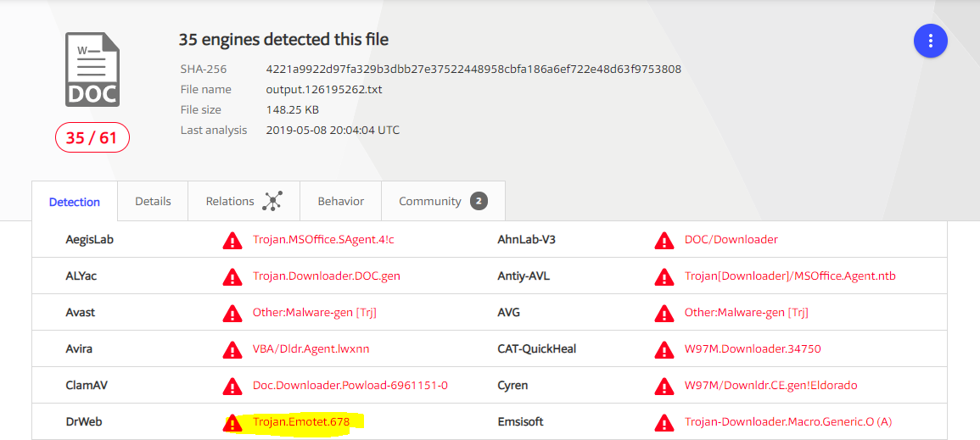This screenshot has width=980, height=440.
Task: Click the warning icon beside AegisLab result
Action: 232,241
